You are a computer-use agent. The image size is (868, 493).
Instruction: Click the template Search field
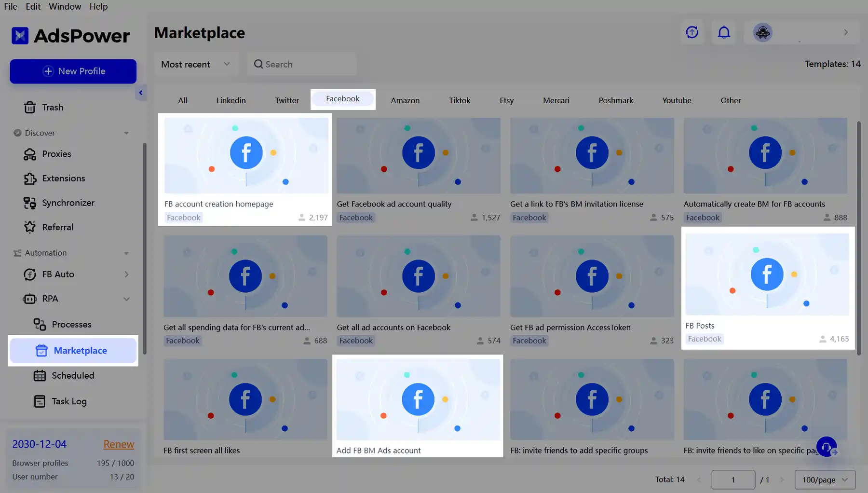point(302,64)
